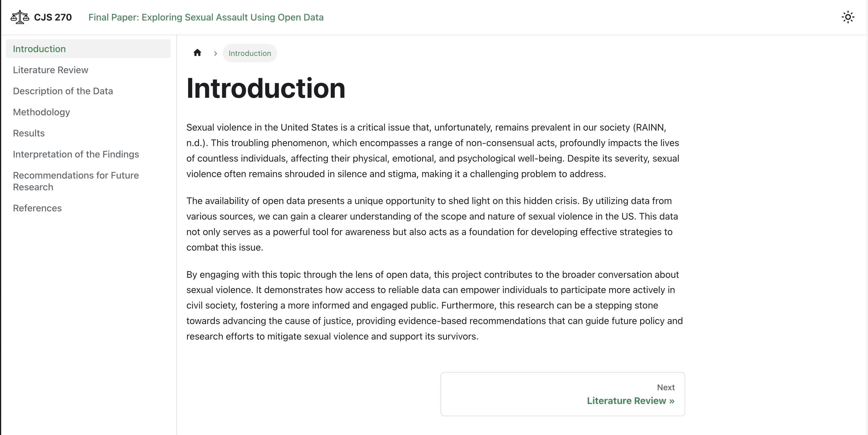Click the Next label in pagination card

click(666, 387)
